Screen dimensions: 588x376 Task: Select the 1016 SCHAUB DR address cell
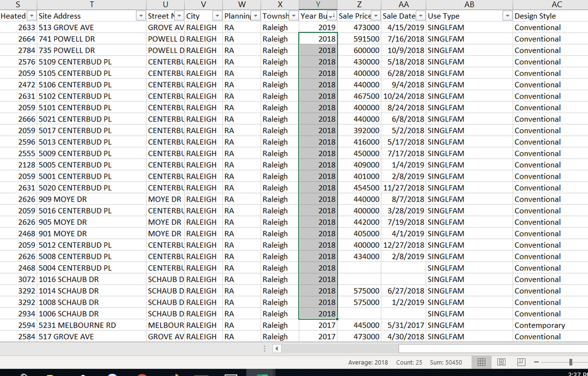(92, 279)
